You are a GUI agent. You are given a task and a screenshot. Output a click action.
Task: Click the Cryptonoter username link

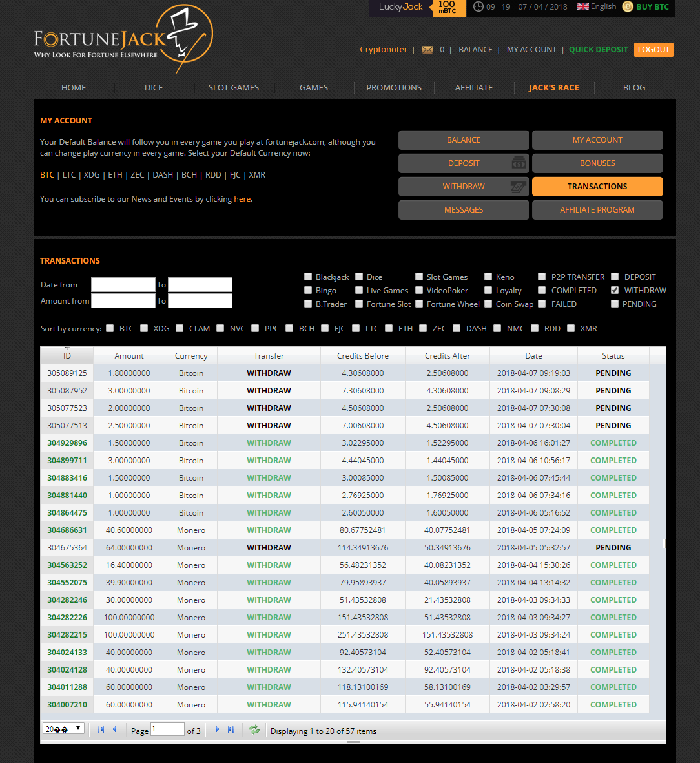click(384, 50)
